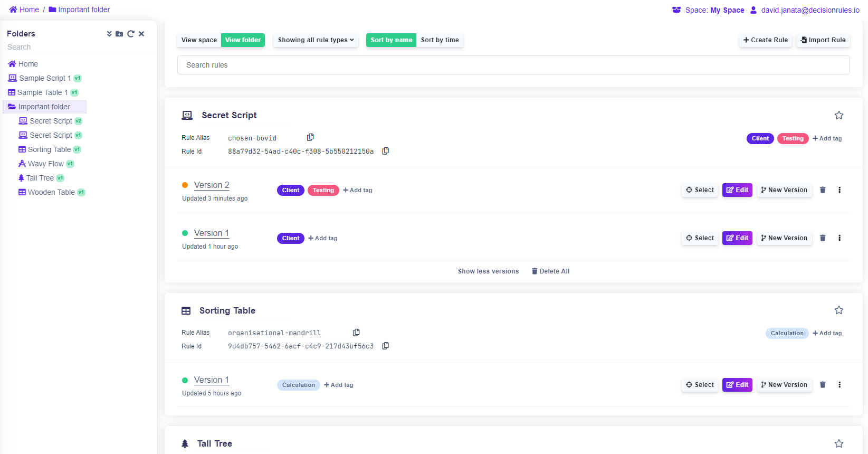The image size is (868, 454).
Task: Go to Home in the folder tree
Action: pyautogui.click(x=23, y=64)
